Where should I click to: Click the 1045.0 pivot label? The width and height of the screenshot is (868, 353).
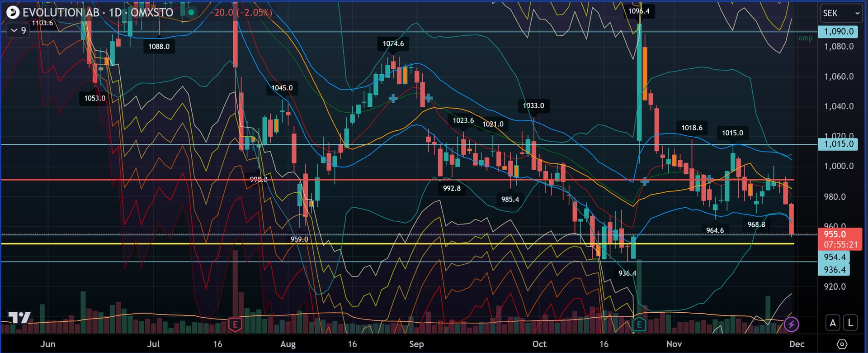coord(282,88)
